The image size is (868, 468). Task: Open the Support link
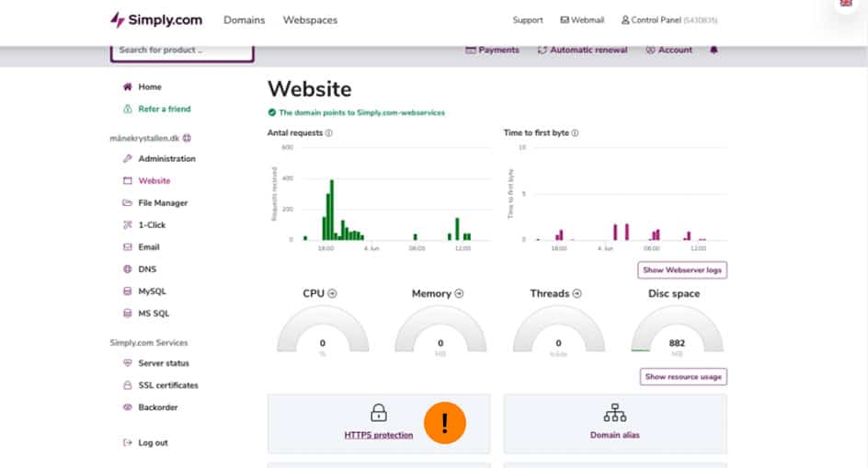pyautogui.click(x=528, y=20)
